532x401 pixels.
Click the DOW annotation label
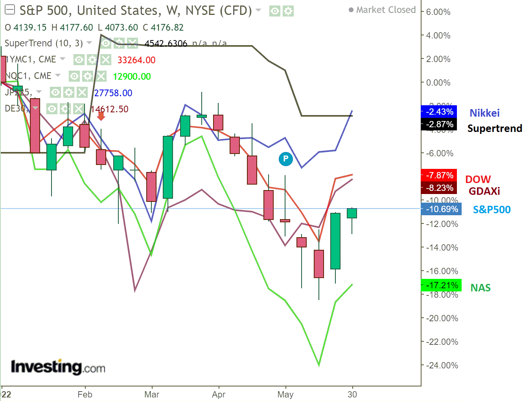tap(478, 179)
